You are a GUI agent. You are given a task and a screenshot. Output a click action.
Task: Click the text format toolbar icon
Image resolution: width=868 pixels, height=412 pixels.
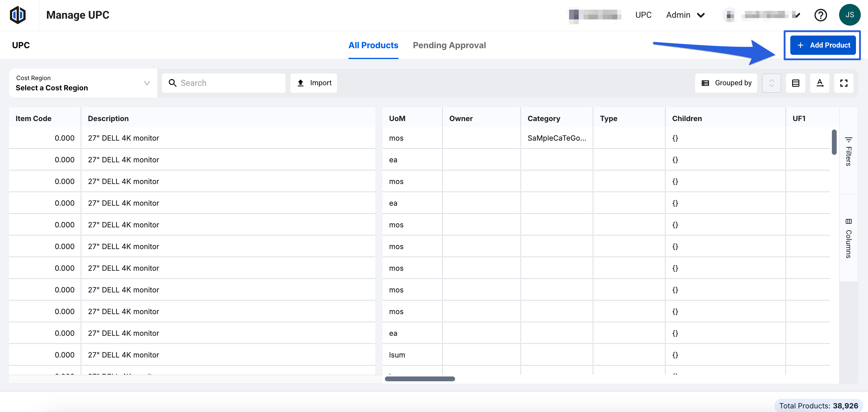(x=820, y=83)
